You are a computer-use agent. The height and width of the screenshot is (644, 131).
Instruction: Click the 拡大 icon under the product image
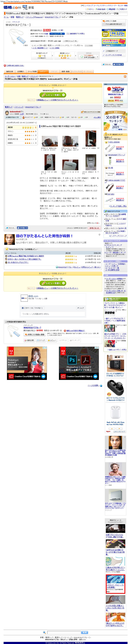click(x=25, y=46)
